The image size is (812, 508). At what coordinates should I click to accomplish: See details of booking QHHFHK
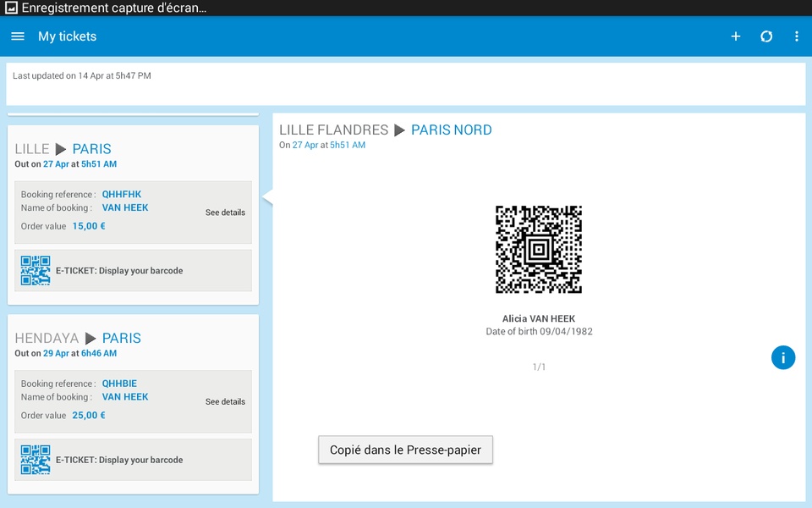point(225,213)
